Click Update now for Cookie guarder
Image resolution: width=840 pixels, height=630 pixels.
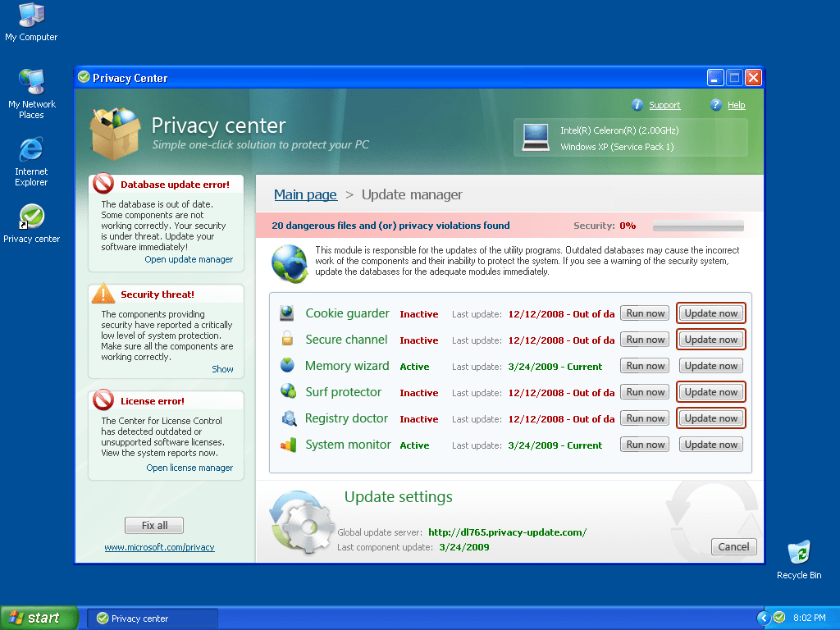(x=710, y=313)
